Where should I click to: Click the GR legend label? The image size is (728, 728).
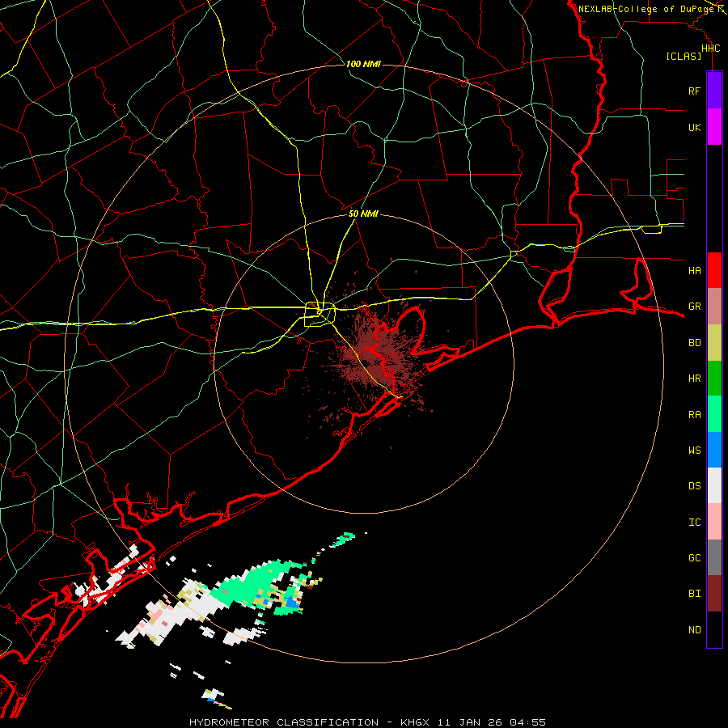tap(694, 307)
